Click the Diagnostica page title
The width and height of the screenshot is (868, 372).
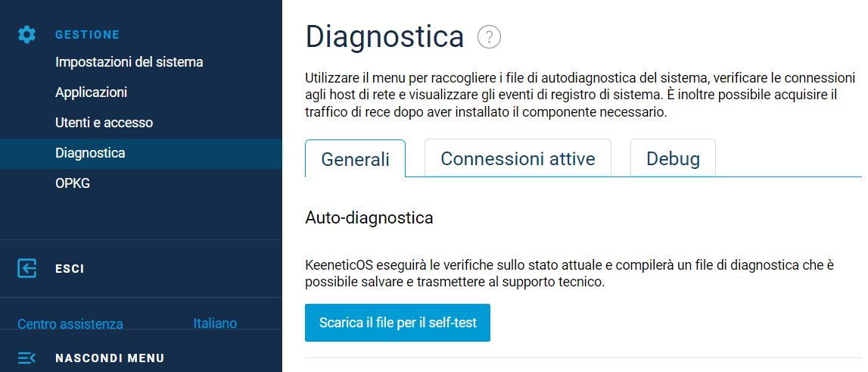click(384, 36)
